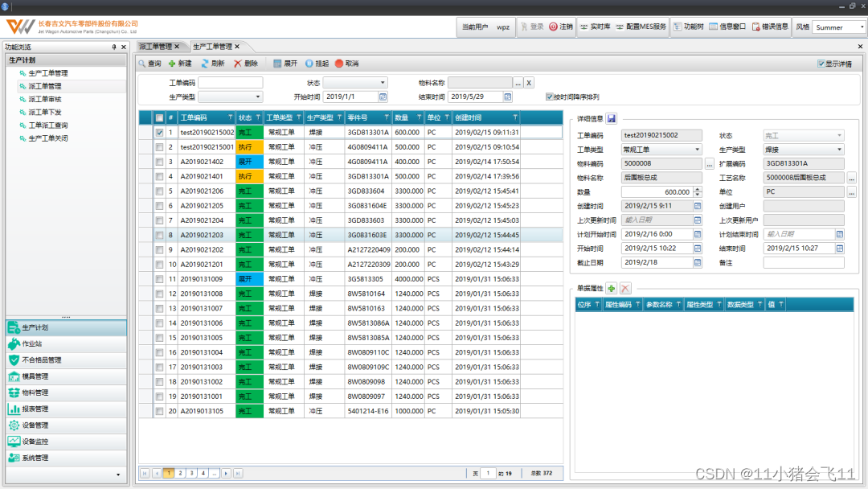Click the 展开 toolbar icon
Image resolution: width=868 pixels, height=489 pixels.
277,64
